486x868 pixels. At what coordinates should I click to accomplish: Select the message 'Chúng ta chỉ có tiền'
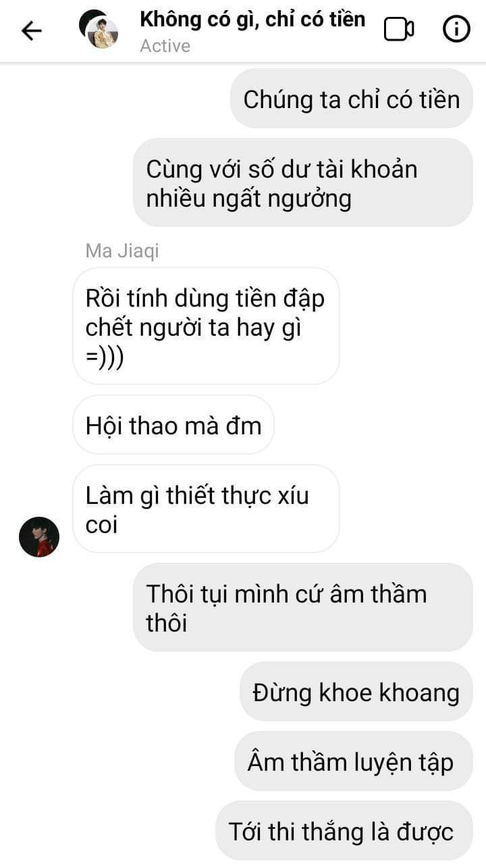click(352, 99)
